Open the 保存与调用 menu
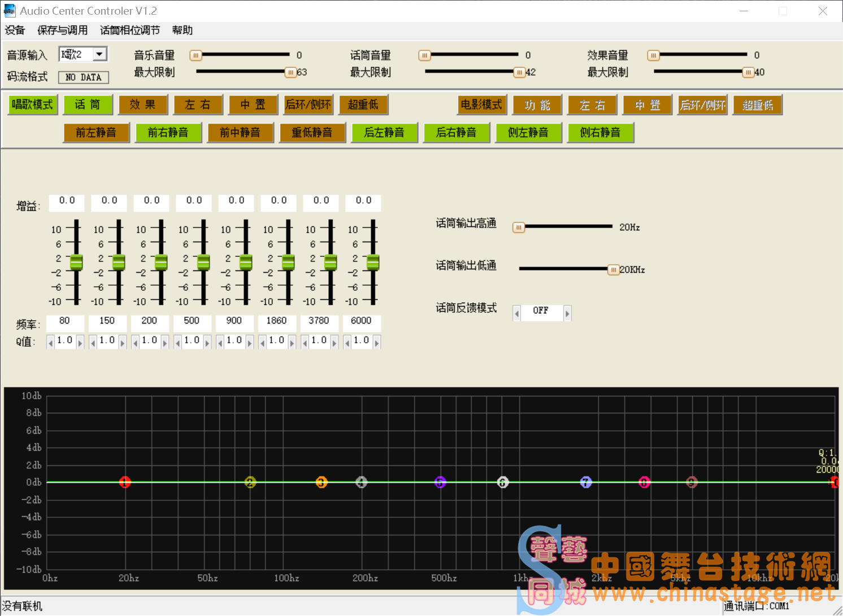The height and width of the screenshot is (616, 843). pyautogui.click(x=63, y=30)
